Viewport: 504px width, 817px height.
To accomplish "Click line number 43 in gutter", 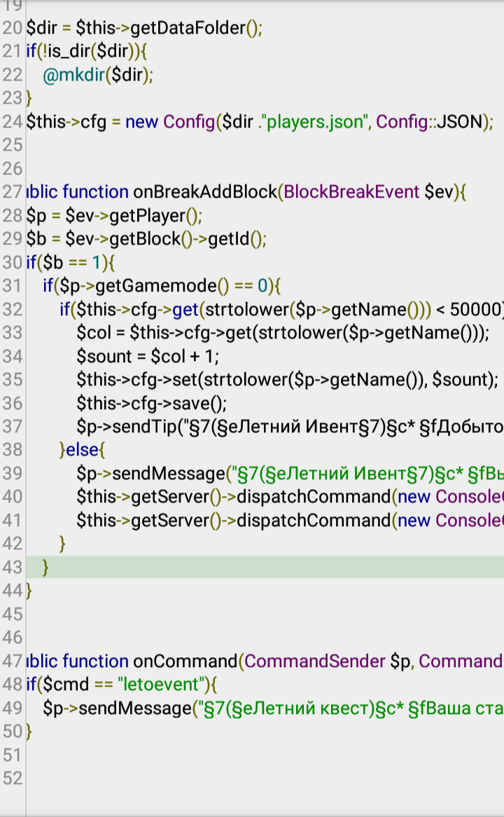I will coord(12,567).
